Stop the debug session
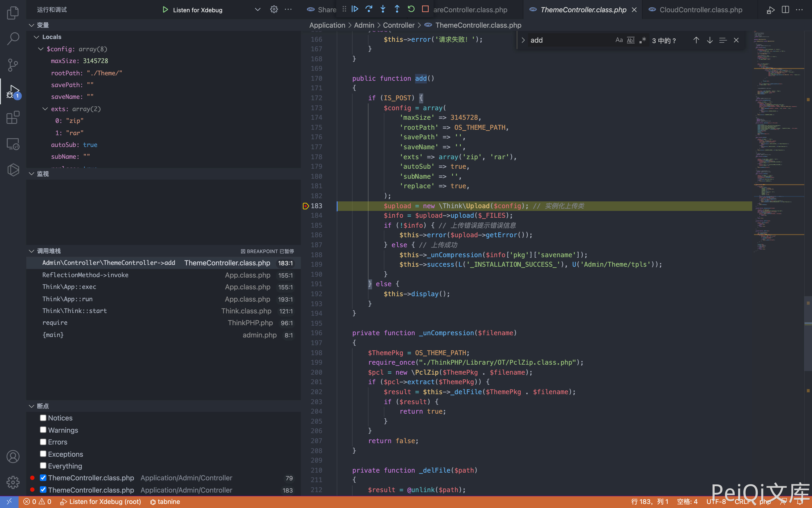The image size is (812, 508). click(x=425, y=9)
